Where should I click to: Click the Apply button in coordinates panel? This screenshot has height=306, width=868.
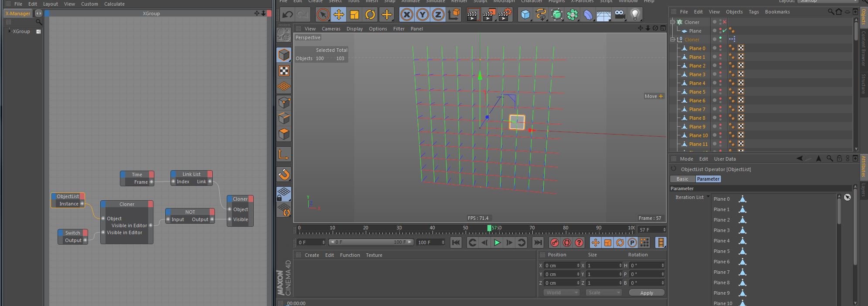[647, 293]
